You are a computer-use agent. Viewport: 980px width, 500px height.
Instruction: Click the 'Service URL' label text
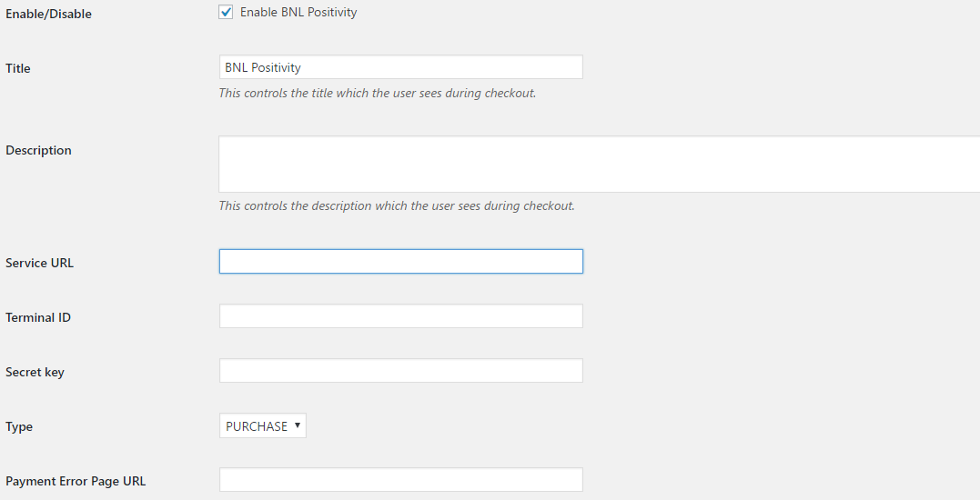39,263
